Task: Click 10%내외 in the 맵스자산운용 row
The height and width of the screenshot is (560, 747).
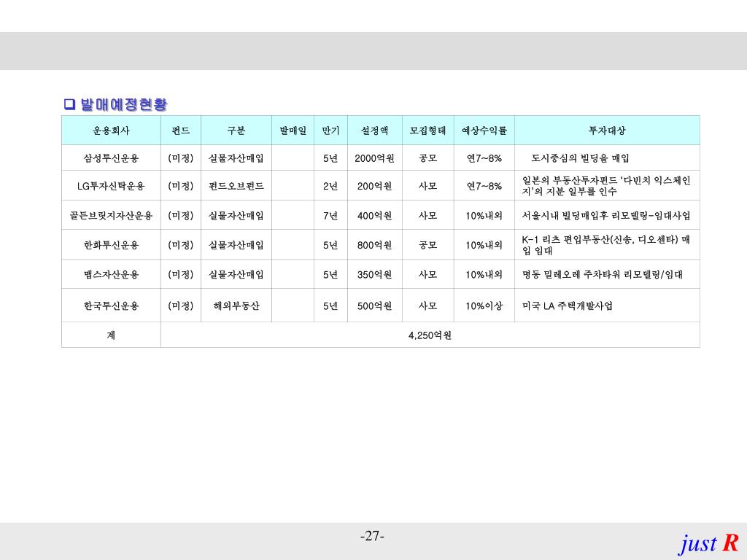Action: point(484,275)
